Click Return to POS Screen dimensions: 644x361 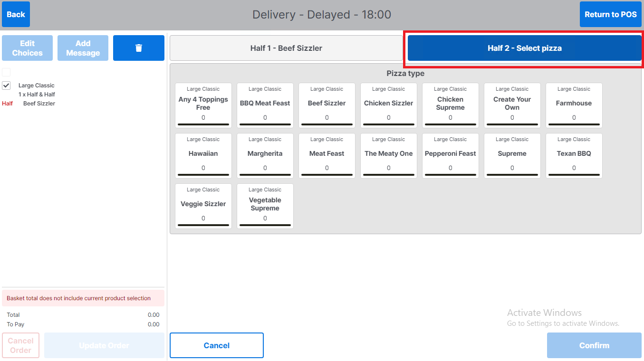click(610, 14)
